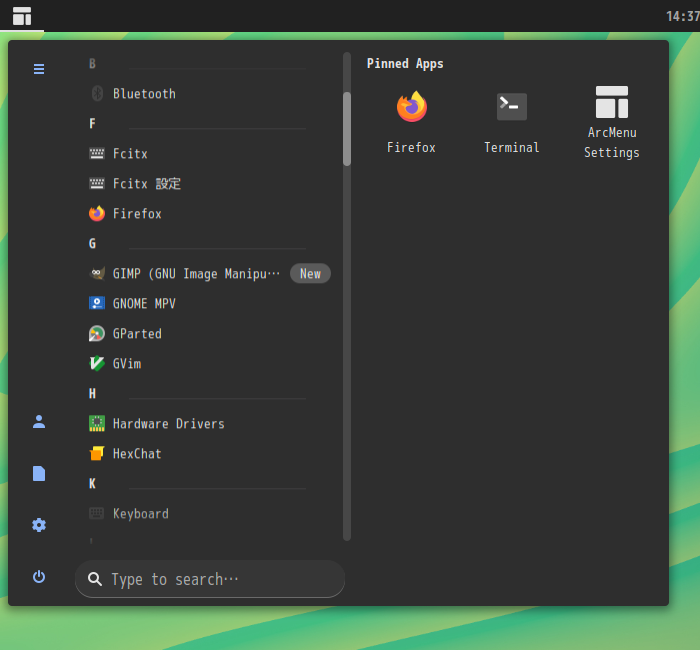Open the hamburger menu in the sidebar

(39, 69)
